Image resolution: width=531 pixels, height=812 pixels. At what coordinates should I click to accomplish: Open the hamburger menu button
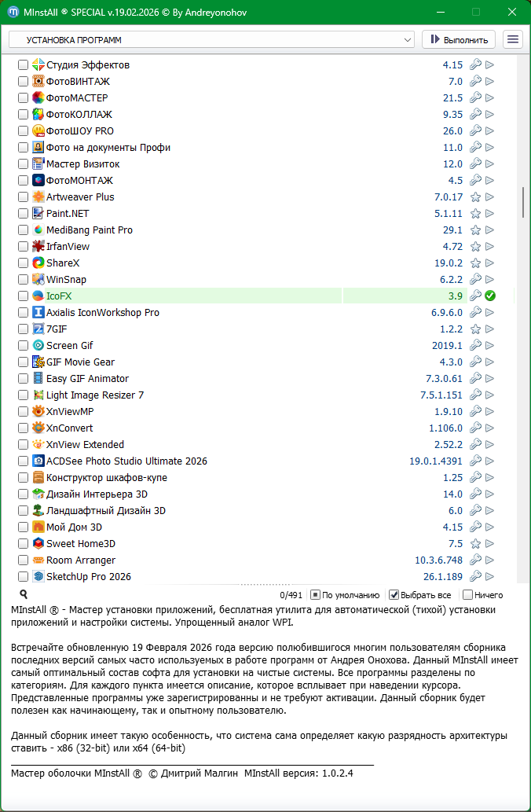513,39
